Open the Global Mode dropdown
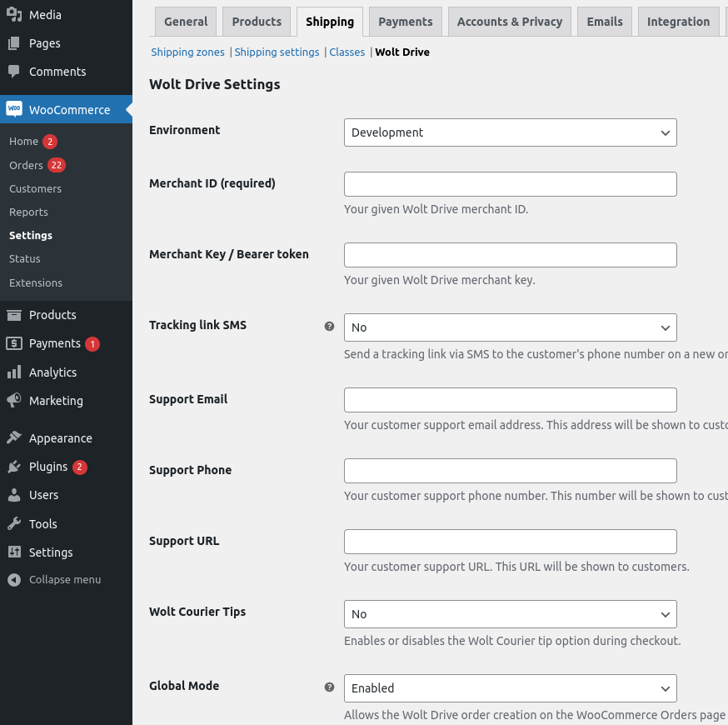This screenshot has height=725, width=728. [x=511, y=688]
